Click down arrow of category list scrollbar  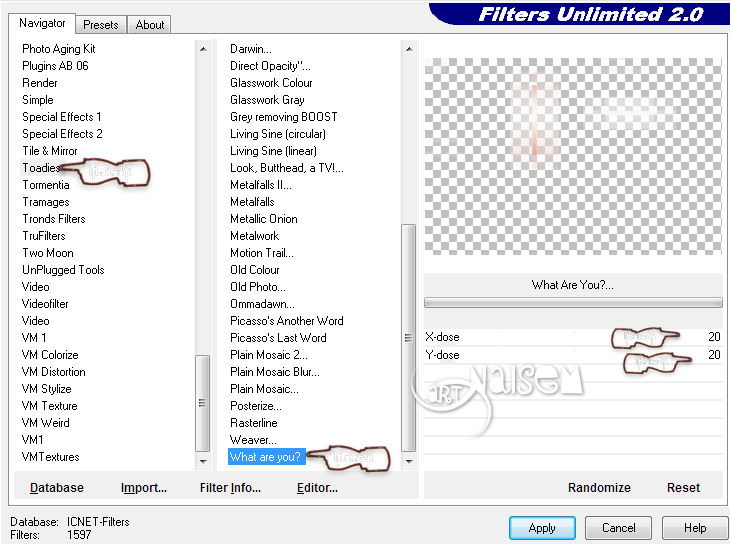click(203, 462)
